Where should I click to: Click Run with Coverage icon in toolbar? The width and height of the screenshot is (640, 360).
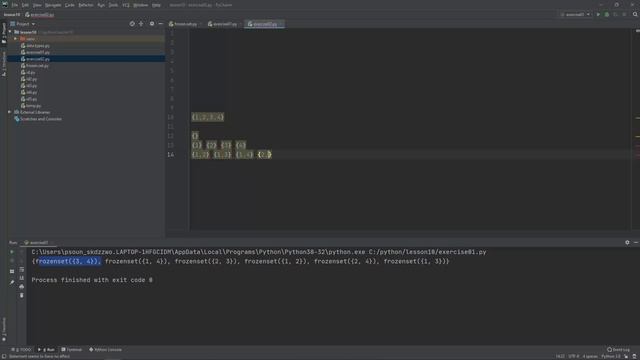[616, 14]
